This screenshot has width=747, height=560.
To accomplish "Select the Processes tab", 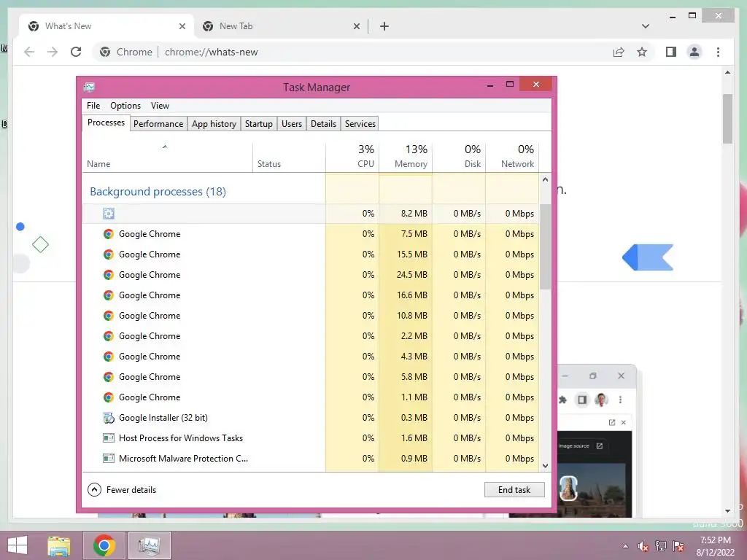I will point(106,122).
